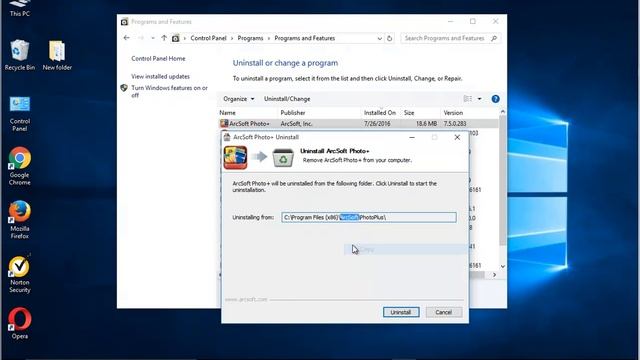
Task: Open Control Panel Home link
Action: pyautogui.click(x=158, y=59)
